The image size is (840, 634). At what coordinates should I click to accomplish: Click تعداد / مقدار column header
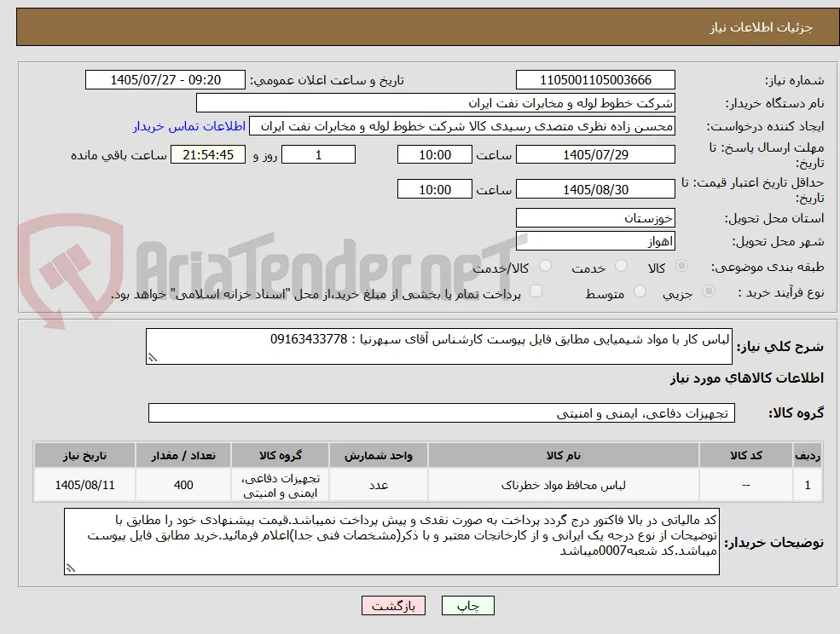coord(183,456)
